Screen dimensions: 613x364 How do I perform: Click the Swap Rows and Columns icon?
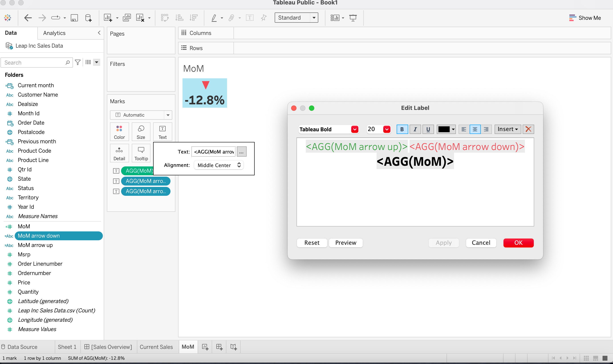164,18
